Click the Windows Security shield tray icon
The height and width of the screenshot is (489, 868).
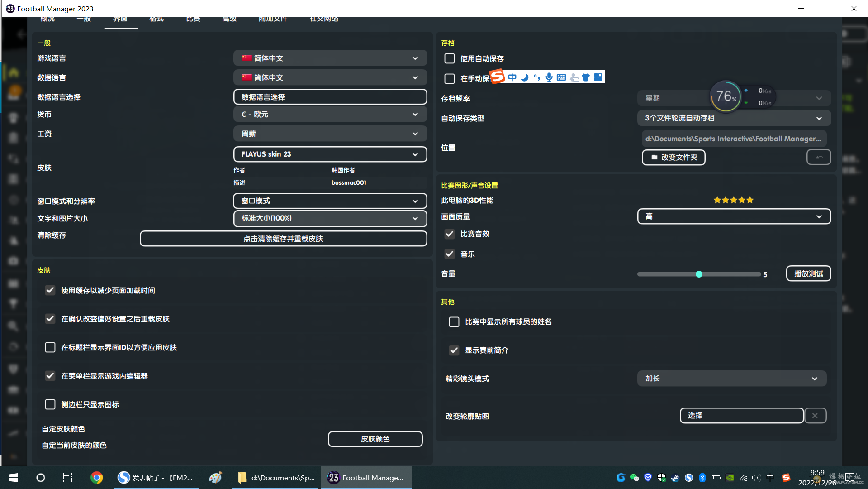coord(662,478)
